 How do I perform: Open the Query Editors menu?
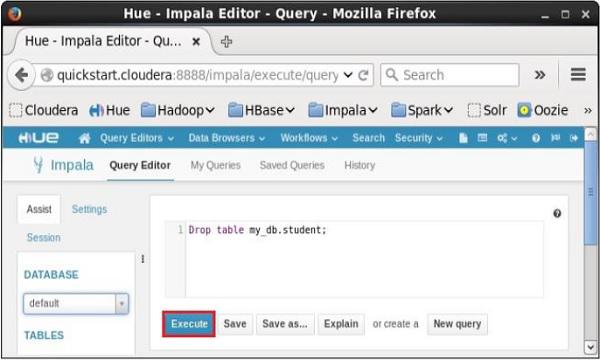[x=137, y=138]
